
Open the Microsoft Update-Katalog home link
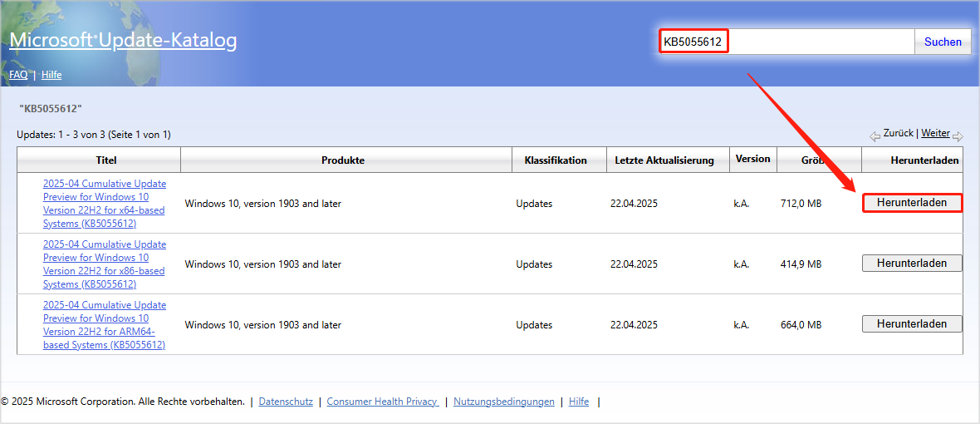tap(123, 41)
